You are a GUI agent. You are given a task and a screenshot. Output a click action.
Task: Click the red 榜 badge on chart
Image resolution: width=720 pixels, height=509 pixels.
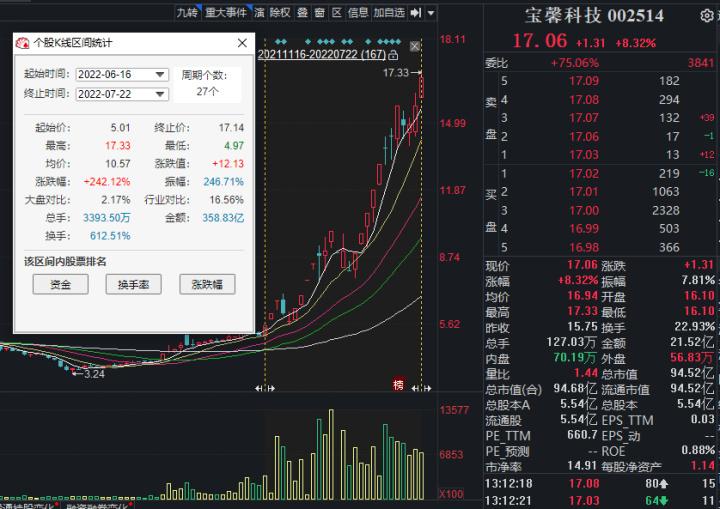pos(399,385)
